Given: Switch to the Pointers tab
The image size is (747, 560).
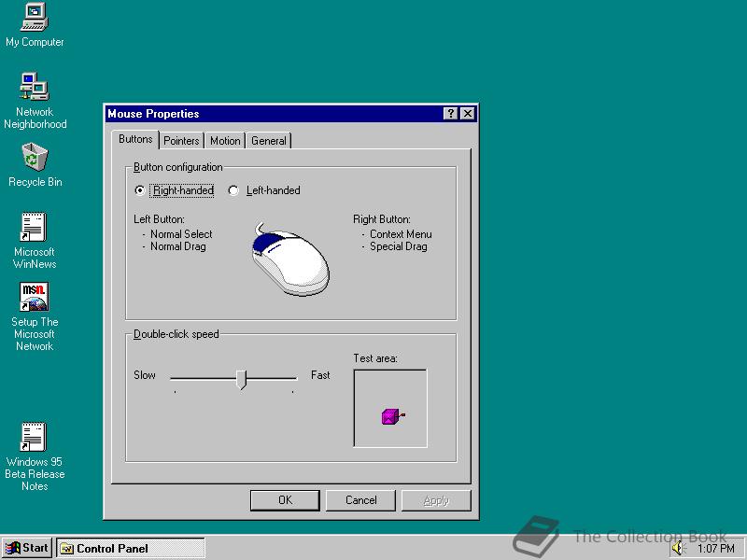Looking at the screenshot, I should [x=181, y=141].
